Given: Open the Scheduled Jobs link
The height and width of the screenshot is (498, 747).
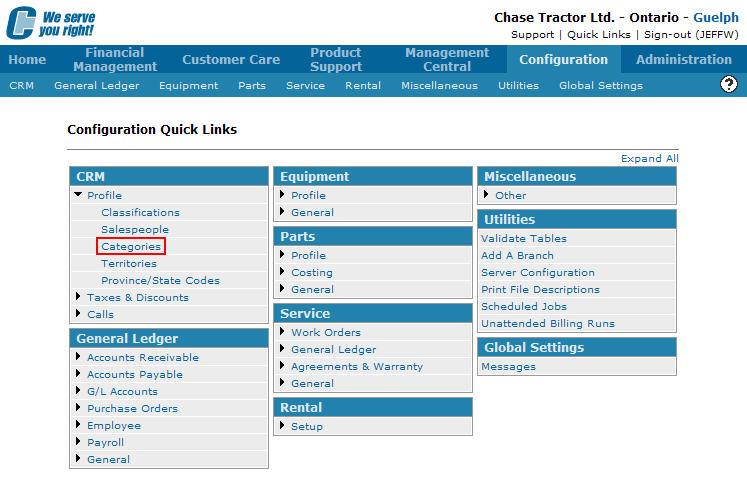Looking at the screenshot, I should [x=524, y=306].
